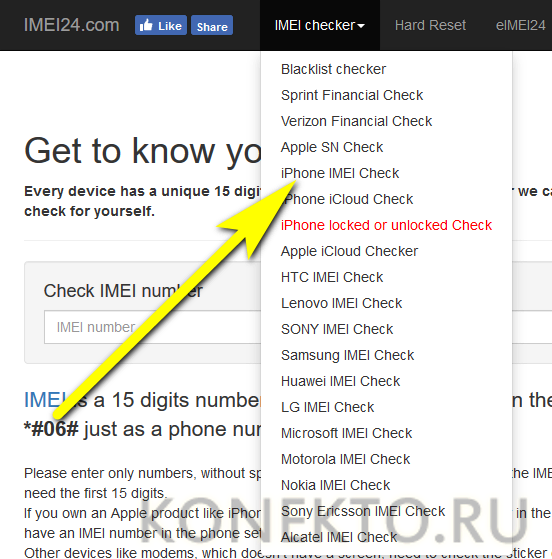Choose Verizon Financial Check
Image resolution: width=552 pixels, height=559 pixels.
(356, 121)
